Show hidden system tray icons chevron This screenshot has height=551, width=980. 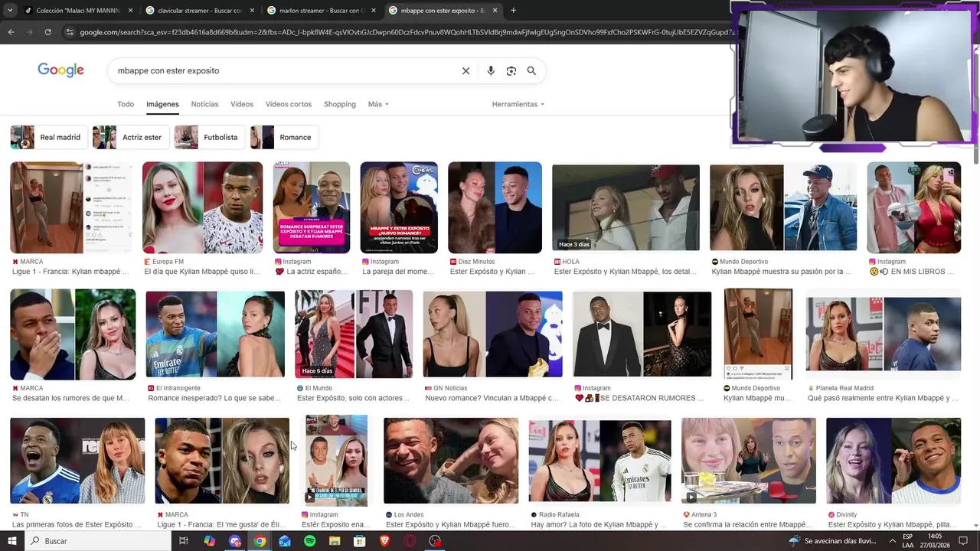pyautogui.click(x=891, y=541)
